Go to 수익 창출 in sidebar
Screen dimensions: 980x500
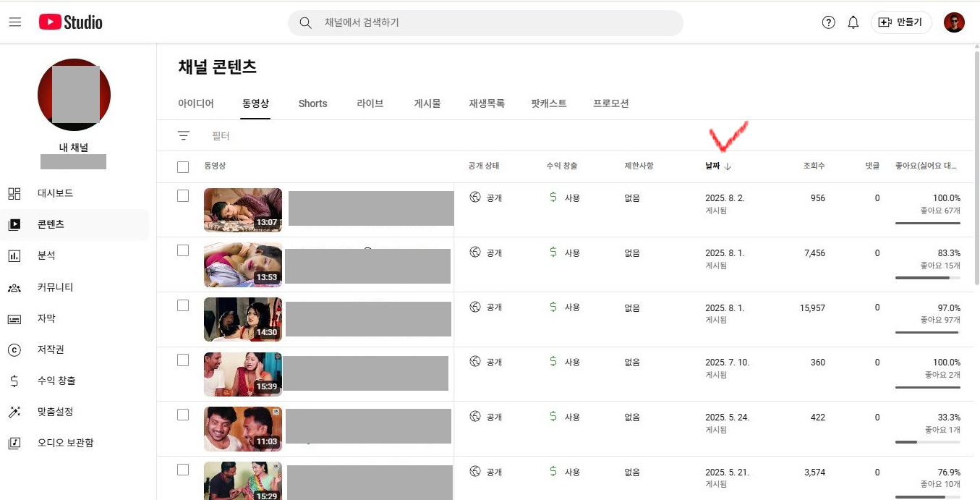(56, 381)
